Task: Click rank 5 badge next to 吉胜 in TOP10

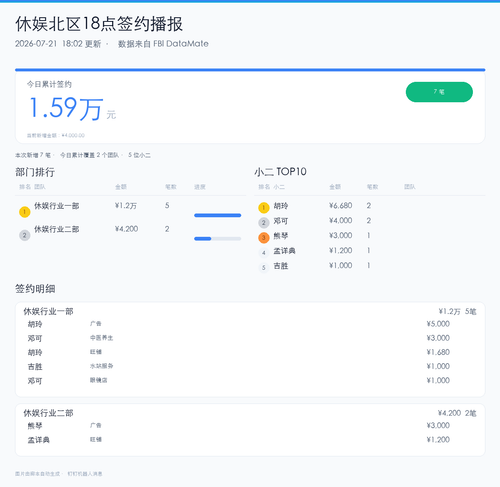Action: pyautogui.click(x=264, y=267)
